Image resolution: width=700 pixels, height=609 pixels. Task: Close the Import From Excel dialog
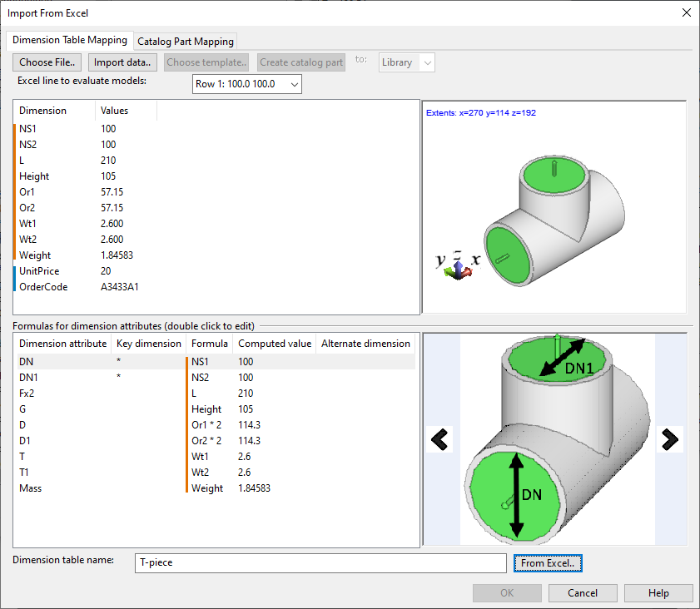[685, 12]
